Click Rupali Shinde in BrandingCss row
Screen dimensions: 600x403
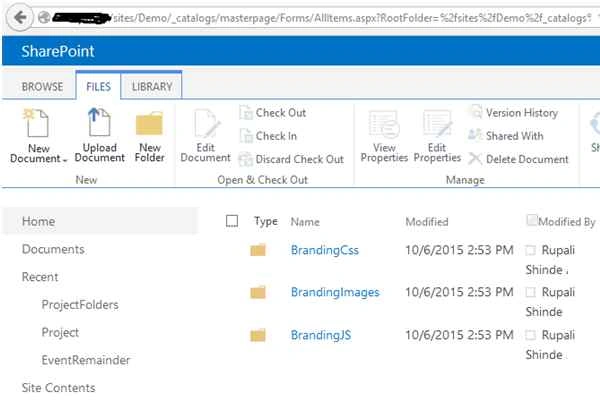pyautogui.click(x=550, y=260)
